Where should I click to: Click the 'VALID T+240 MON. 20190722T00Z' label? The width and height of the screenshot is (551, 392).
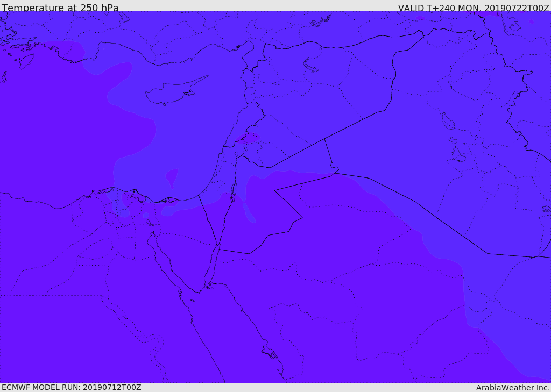tap(474, 8)
